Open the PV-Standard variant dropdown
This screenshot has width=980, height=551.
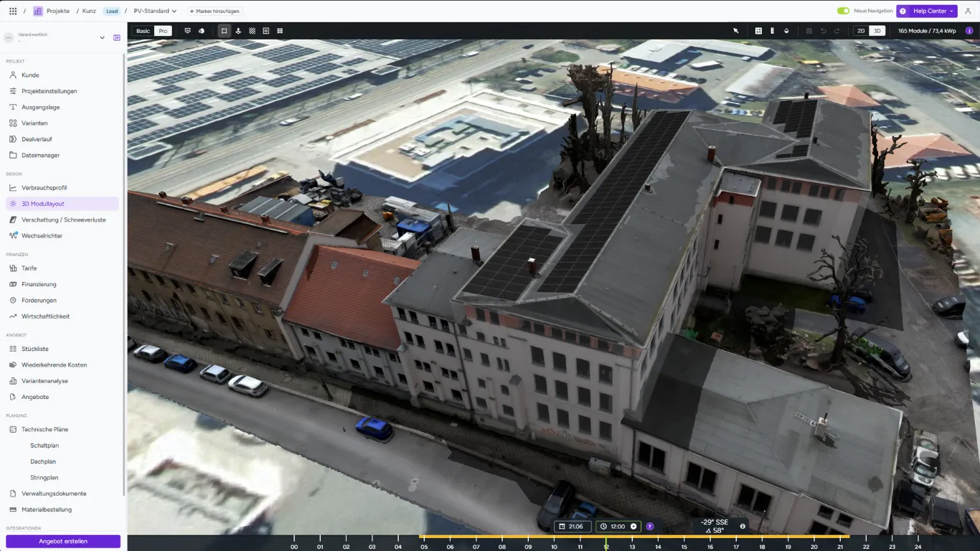coord(155,11)
